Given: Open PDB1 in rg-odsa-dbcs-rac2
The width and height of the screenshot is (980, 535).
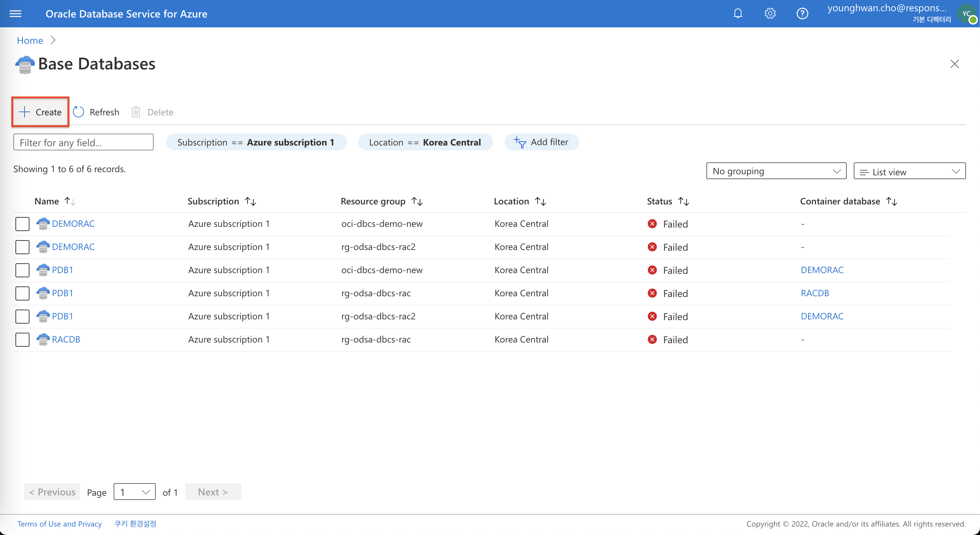Looking at the screenshot, I should pyautogui.click(x=62, y=316).
